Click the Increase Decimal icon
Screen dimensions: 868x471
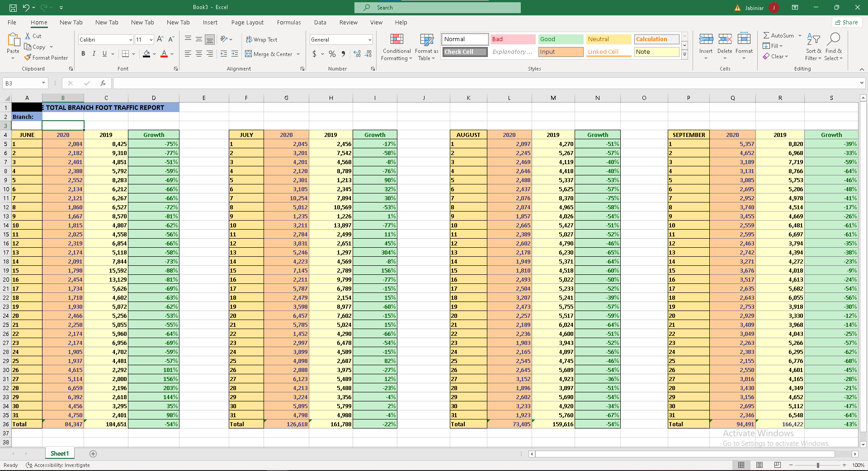pyautogui.click(x=357, y=54)
